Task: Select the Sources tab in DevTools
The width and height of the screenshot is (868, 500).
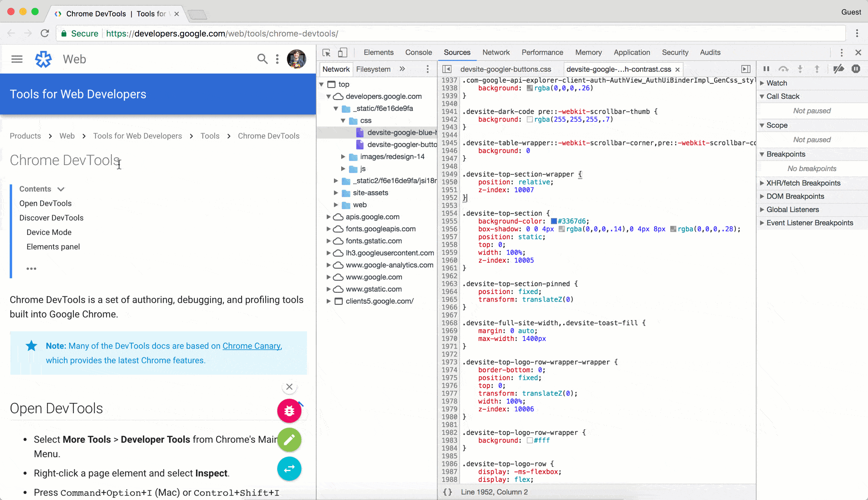Action: (x=457, y=53)
